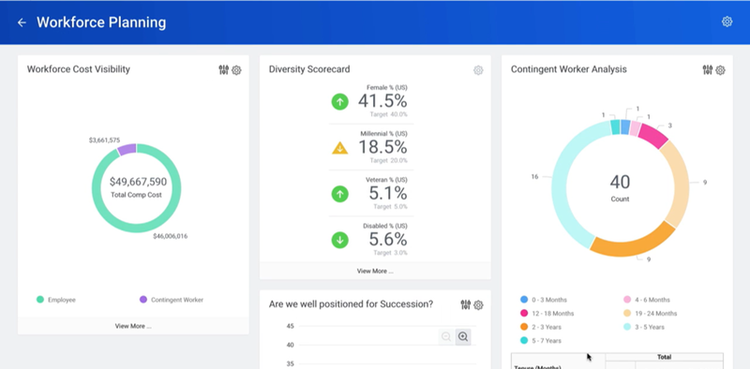Open filter sliders on Workforce Cost Visibility
The width and height of the screenshot is (750, 369).
tap(223, 70)
